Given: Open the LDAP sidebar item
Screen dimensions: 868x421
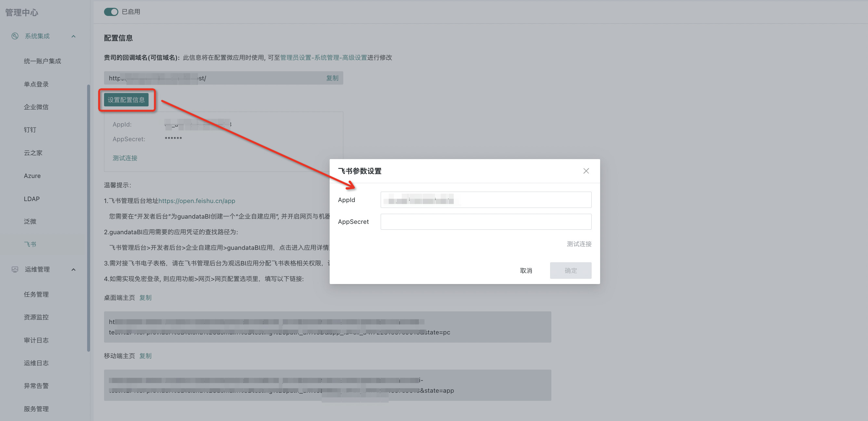Looking at the screenshot, I should coord(32,199).
